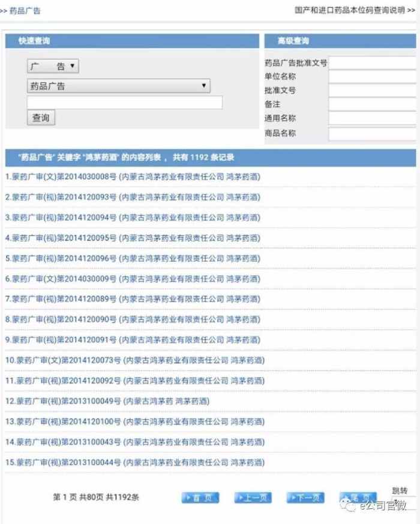This screenshot has width=420, height=524.
Task: Focus the 单位名称 input field
Action: coord(372,76)
